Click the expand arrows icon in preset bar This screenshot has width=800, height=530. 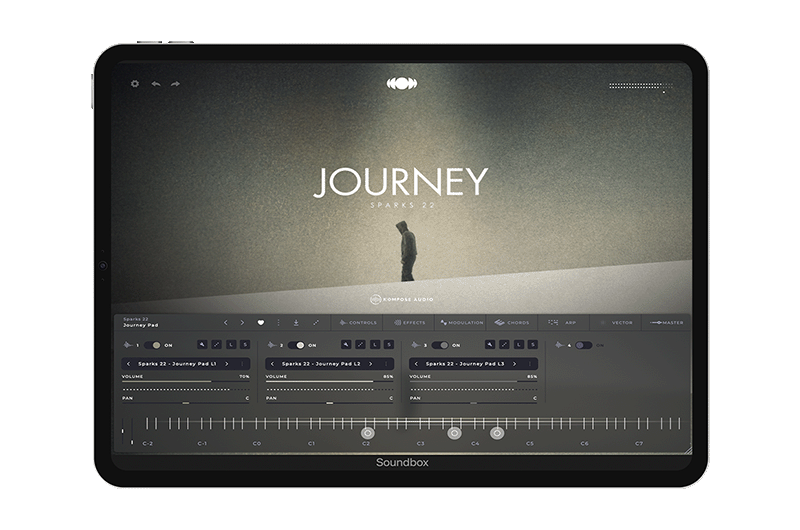pos(316,322)
